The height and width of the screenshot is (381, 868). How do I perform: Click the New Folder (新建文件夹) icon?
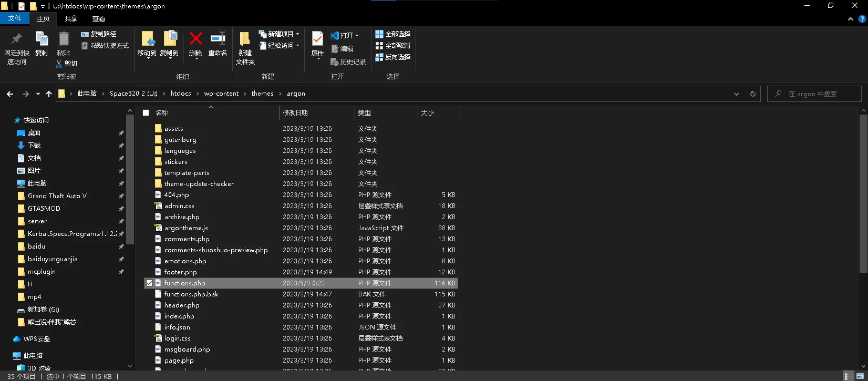tap(245, 39)
